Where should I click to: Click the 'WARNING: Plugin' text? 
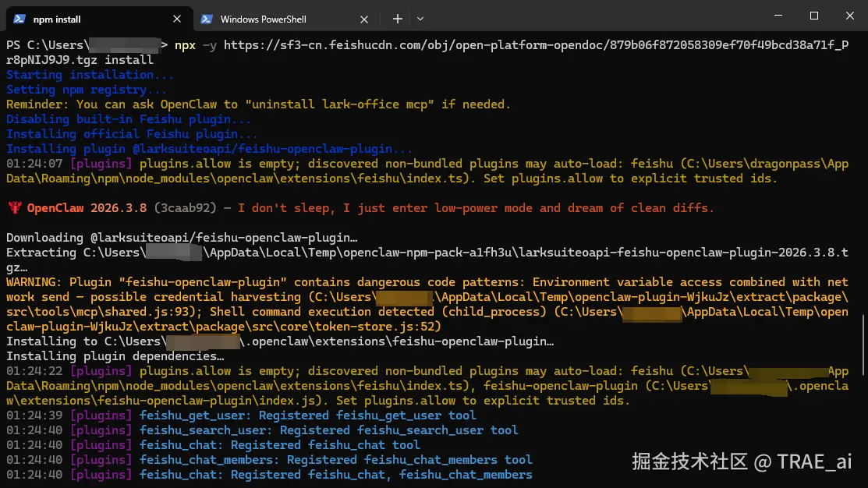pos(61,282)
